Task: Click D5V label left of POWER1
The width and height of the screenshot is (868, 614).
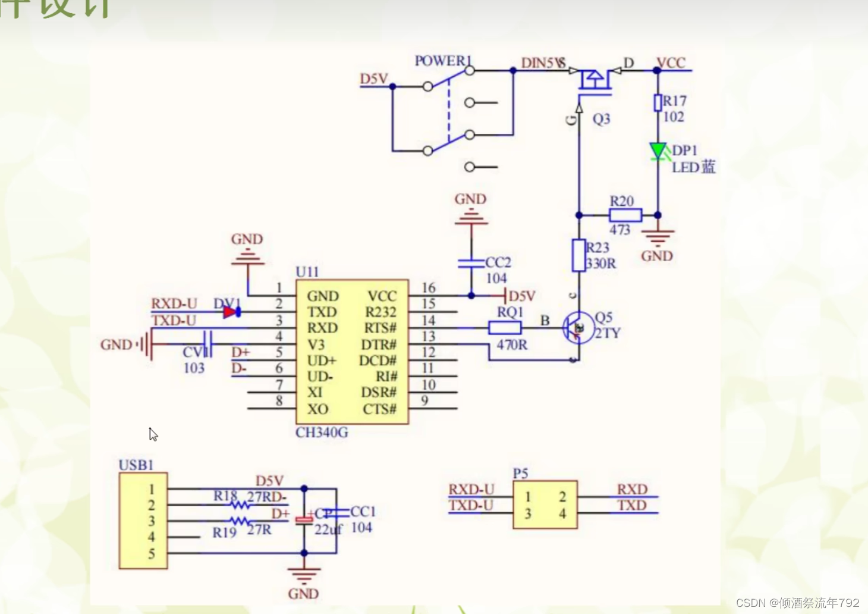Action: point(374,79)
